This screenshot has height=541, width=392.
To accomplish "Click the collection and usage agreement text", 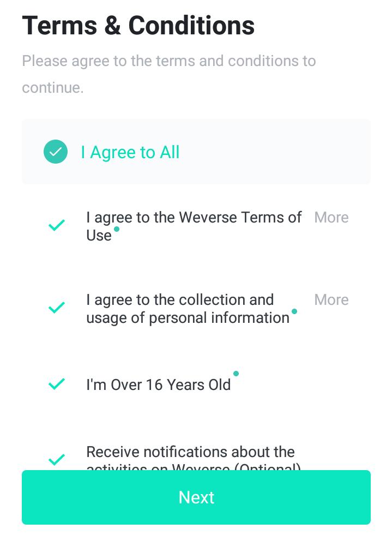I will [x=188, y=309].
